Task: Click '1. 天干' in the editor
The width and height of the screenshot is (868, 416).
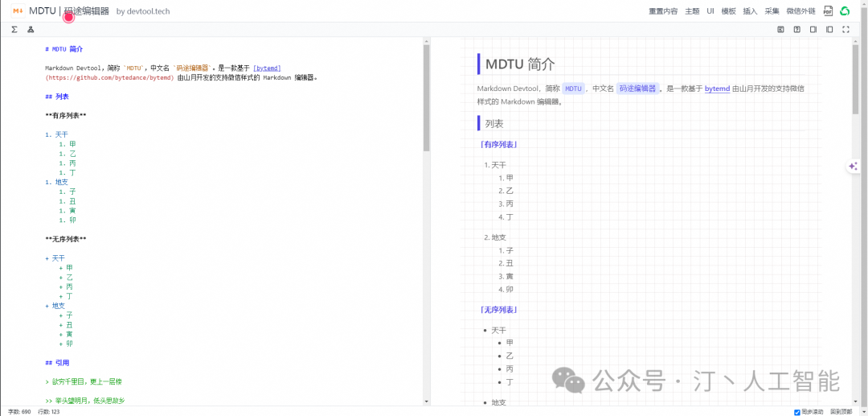Action: tap(57, 134)
